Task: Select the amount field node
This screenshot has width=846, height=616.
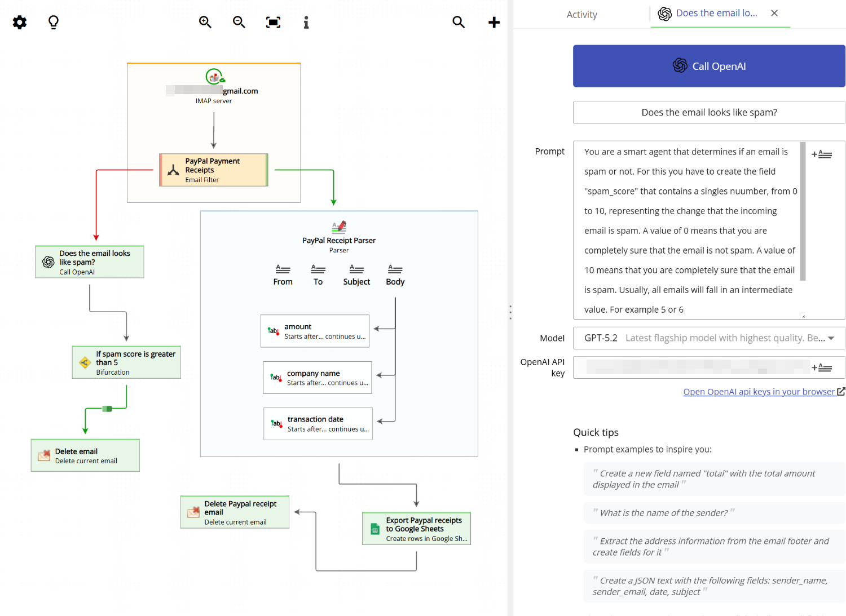Action: tap(314, 331)
